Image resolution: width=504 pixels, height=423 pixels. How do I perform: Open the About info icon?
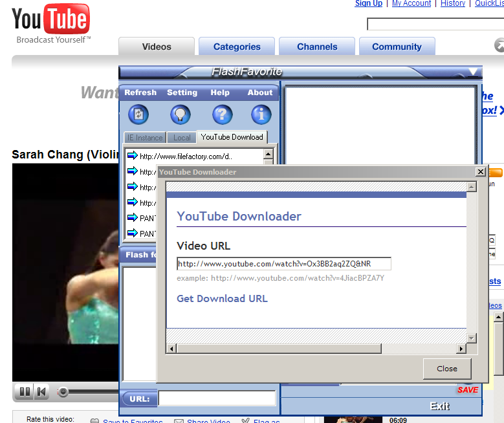pos(261,114)
